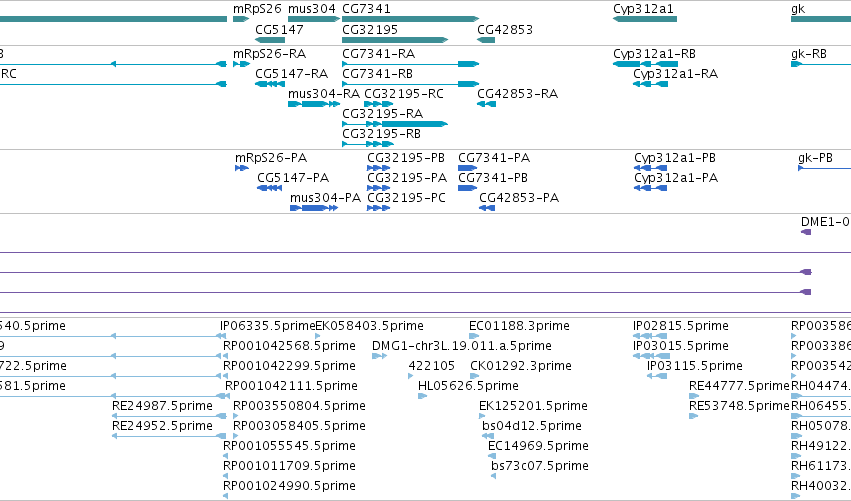
Task: Select the CG7341 gene feature bar
Action: (x=410, y=20)
